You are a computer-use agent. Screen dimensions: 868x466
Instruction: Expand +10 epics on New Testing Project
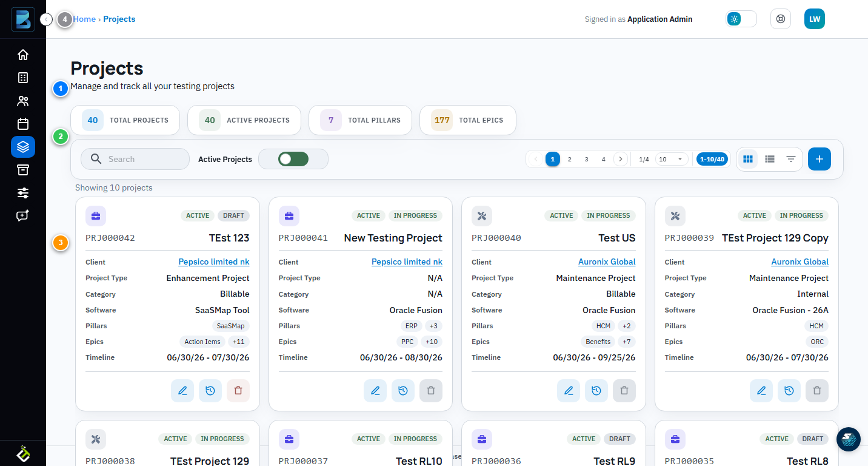[x=432, y=342]
